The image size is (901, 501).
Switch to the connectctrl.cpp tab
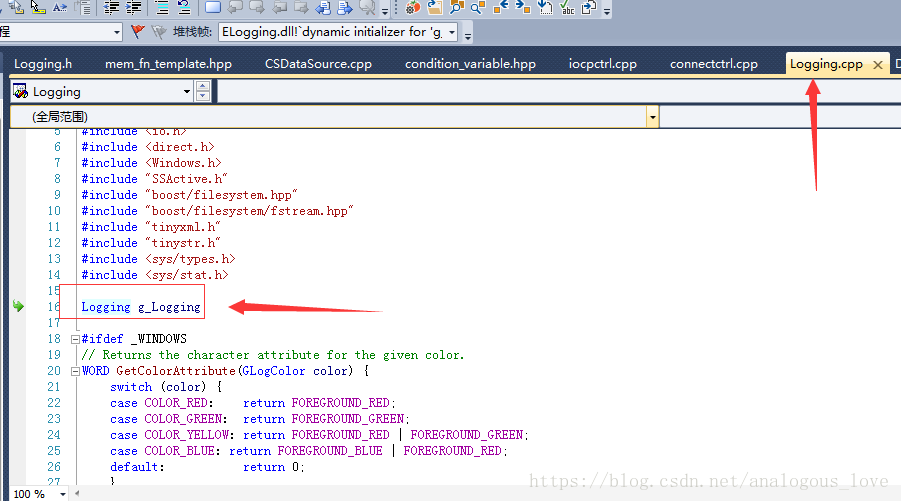pyautogui.click(x=714, y=64)
